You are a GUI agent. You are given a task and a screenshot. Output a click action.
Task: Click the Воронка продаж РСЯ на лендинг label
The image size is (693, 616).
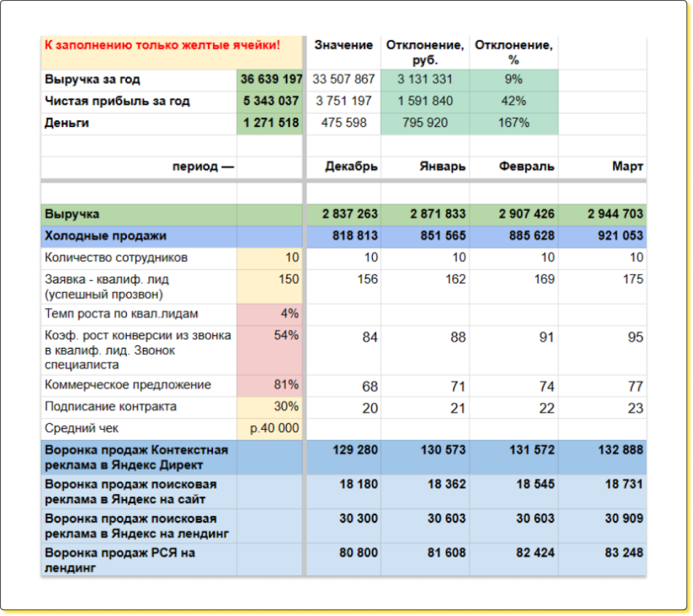tap(120, 560)
